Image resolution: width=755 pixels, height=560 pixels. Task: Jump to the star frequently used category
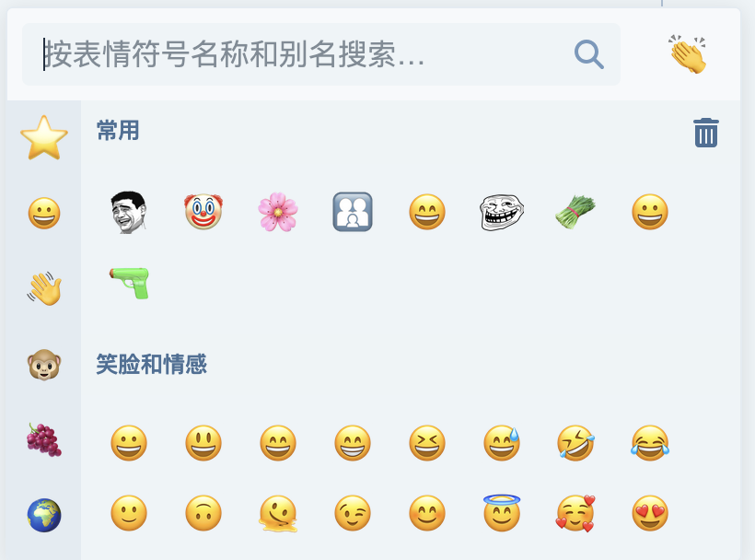[44, 138]
